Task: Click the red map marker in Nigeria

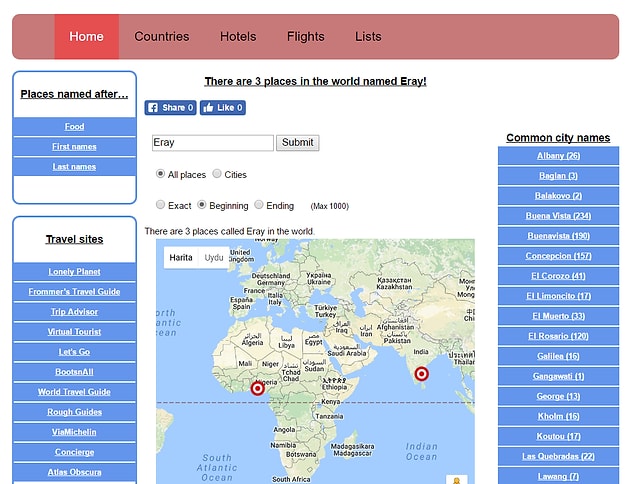Action: click(x=258, y=389)
